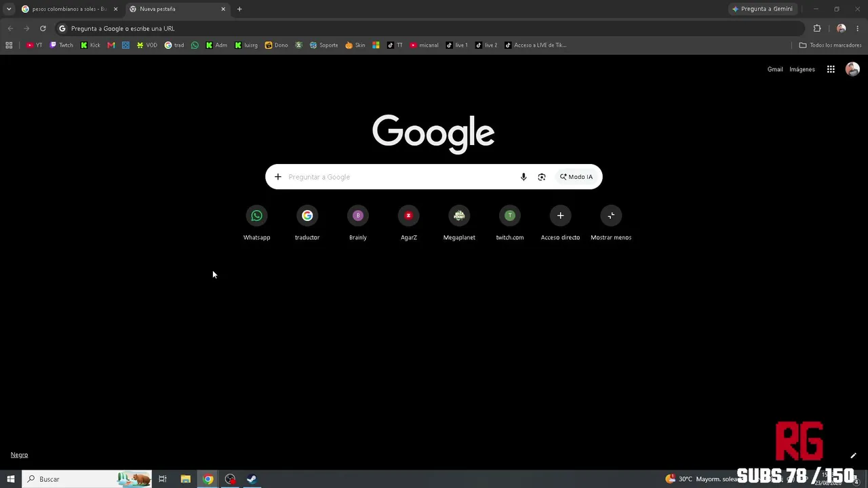Open the Windows Start menu
Viewport: 868px width, 488px height.
pyautogui.click(x=11, y=479)
